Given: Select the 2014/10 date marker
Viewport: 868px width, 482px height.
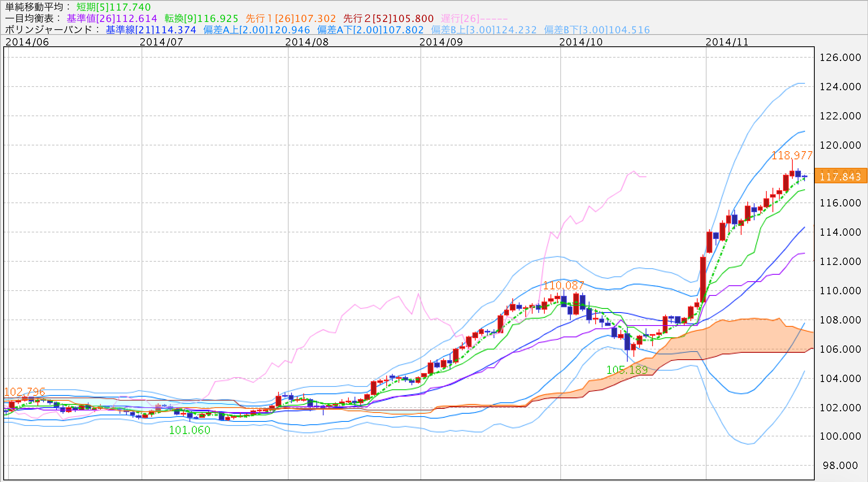Looking at the screenshot, I should 581,42.
